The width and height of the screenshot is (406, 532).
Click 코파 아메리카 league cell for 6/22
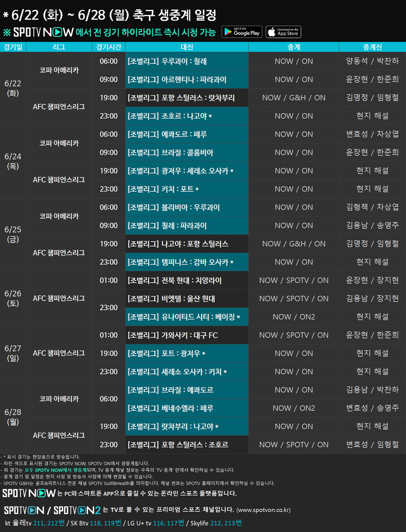(x=59, y=70)
